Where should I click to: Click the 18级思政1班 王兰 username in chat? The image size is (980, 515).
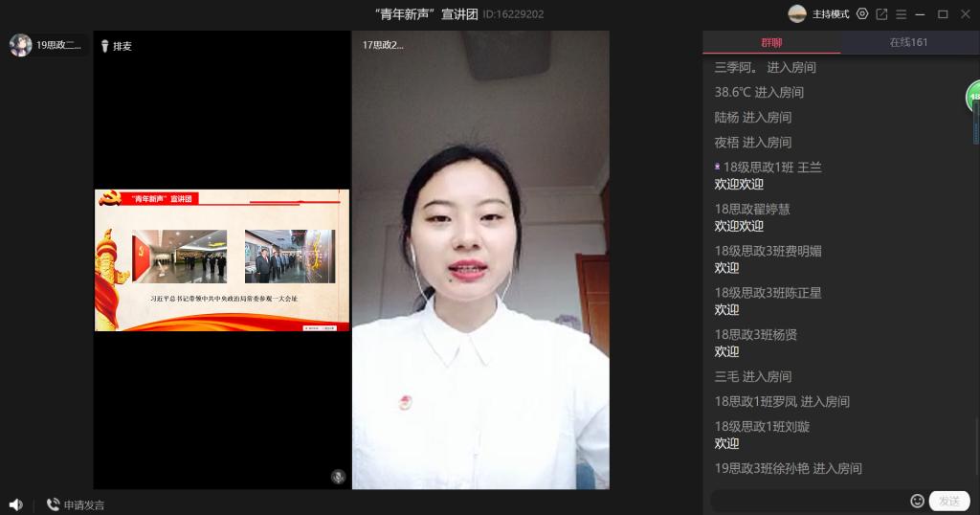[772, 167]
